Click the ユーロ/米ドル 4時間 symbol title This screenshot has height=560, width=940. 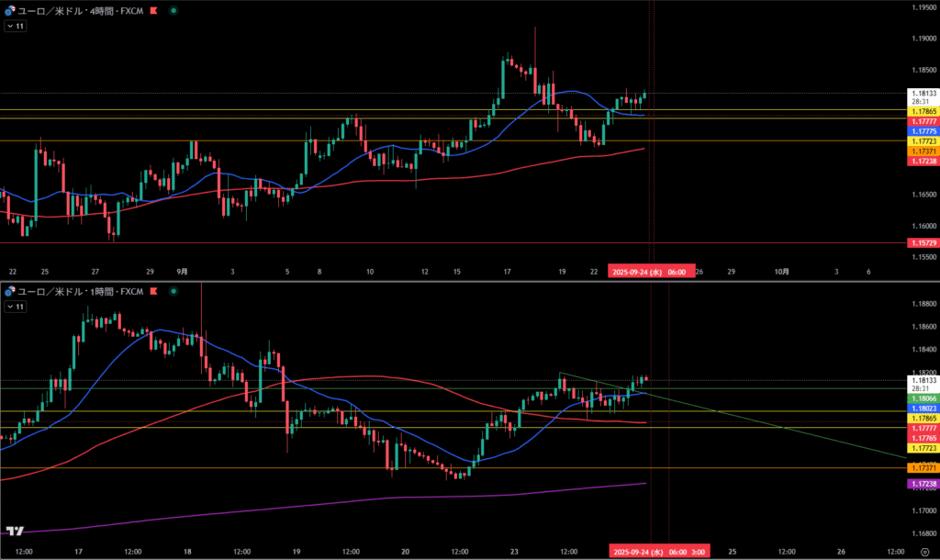[81, 10]
